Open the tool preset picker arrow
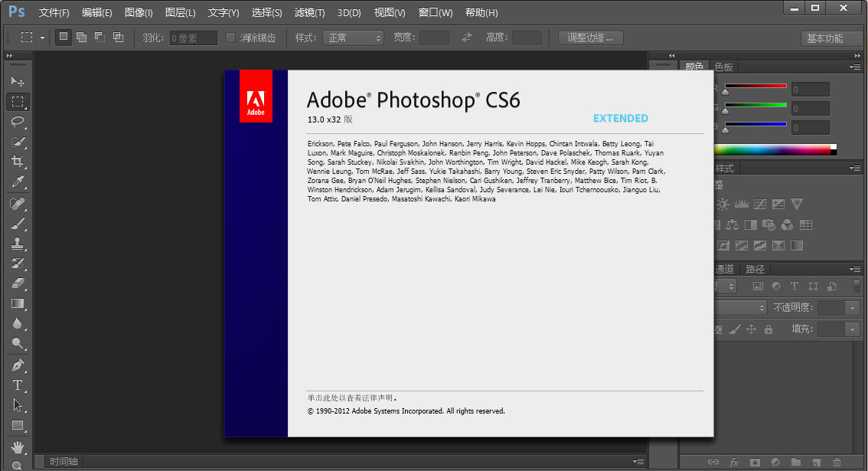 [42, 38]
